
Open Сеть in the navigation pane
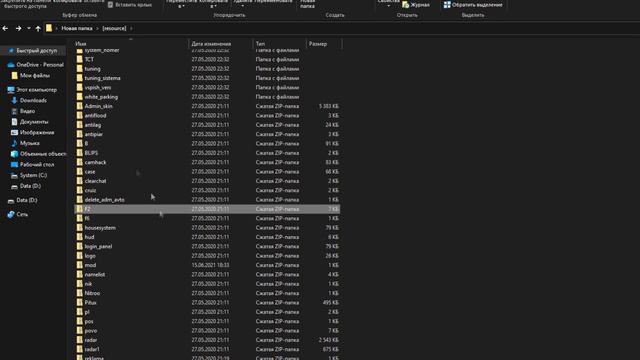pos(18,214)
